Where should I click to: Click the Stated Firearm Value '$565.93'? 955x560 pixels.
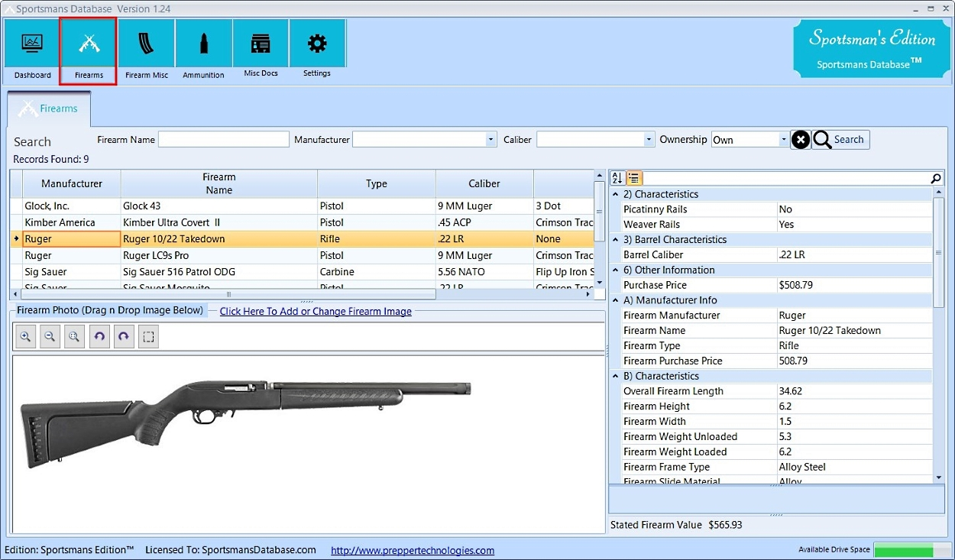tap(725, 525)
